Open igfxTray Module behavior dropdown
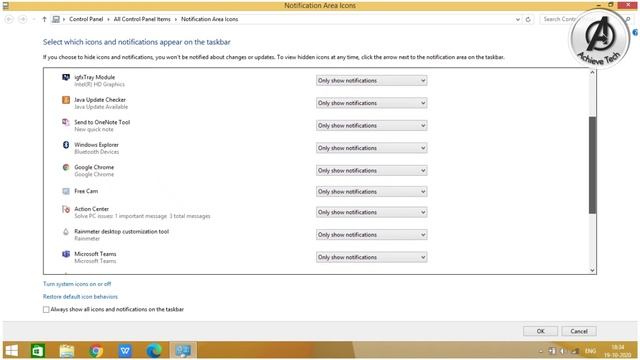 371,81
